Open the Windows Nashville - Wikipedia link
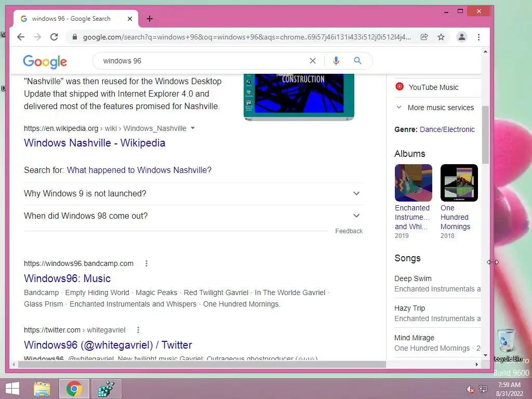Screen dimensions: 532x399 click(95, 143)
